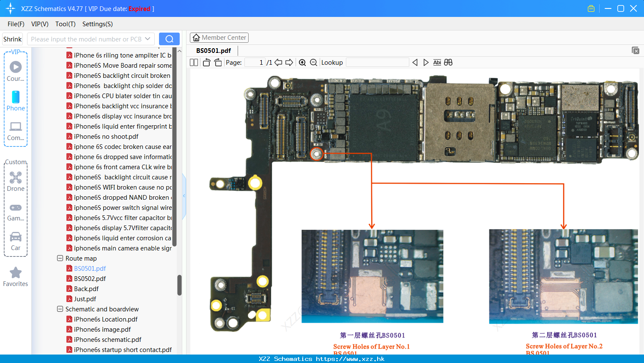Open iphone6s main camera enable entry
Viewport: 644px width, 363px height.
click(123, 248)
